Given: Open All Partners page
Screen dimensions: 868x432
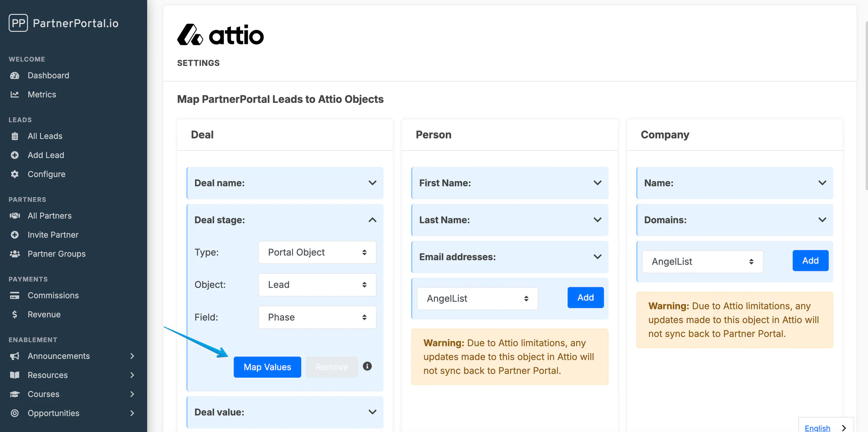Looking at the screenshot, I should pyautogui.click(x=49, y=216).
